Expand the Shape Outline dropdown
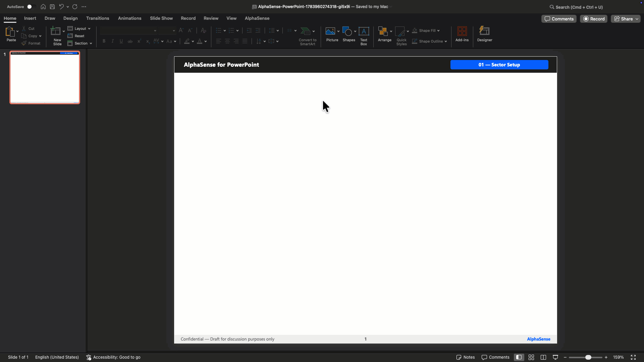The width and height of the screenshot is (644, 362). (446, 41)
